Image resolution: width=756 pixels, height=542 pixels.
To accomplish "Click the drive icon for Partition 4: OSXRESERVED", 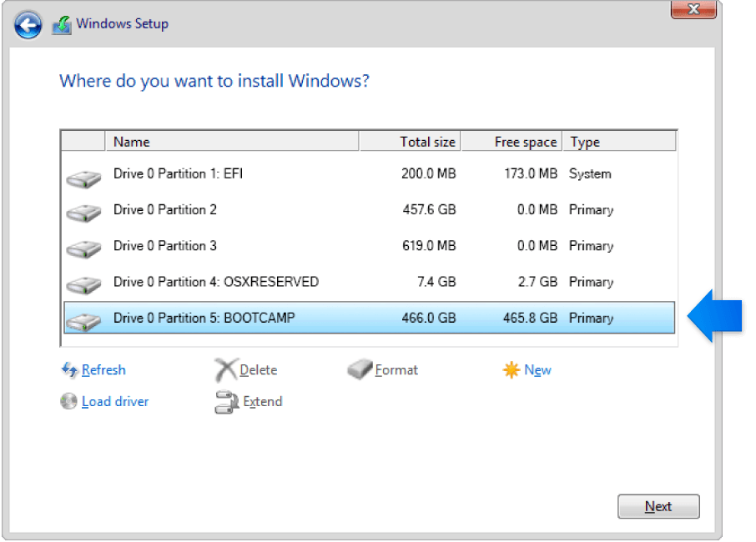I will [x=83, y=284].
